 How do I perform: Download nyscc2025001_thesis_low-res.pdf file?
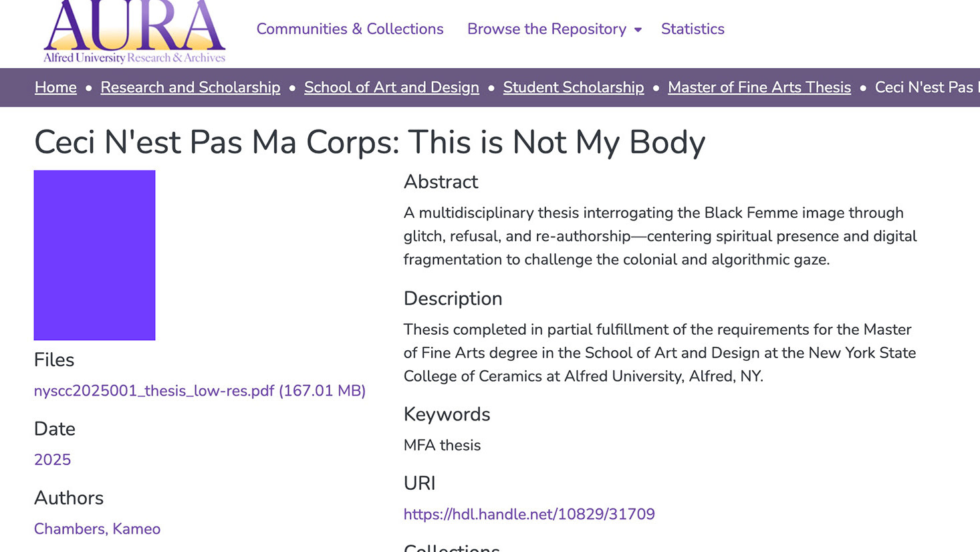point(200,391)
